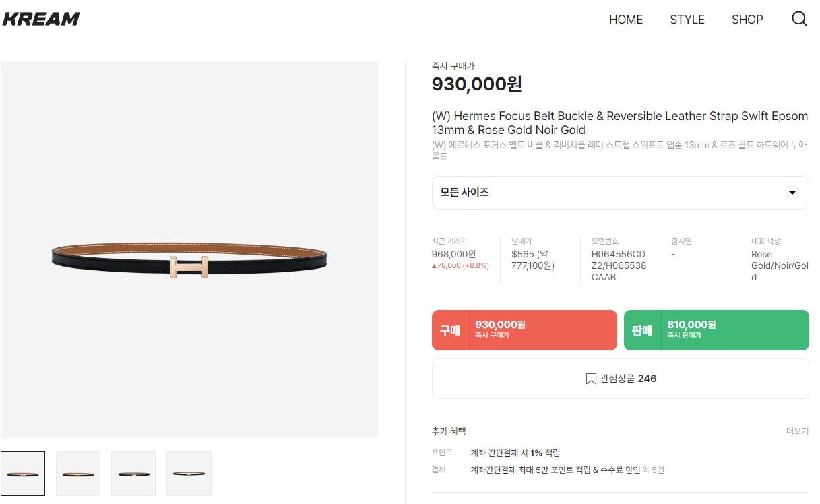
Task: Click the 외 5건 payment benefits link
Action: click(654, 470)
